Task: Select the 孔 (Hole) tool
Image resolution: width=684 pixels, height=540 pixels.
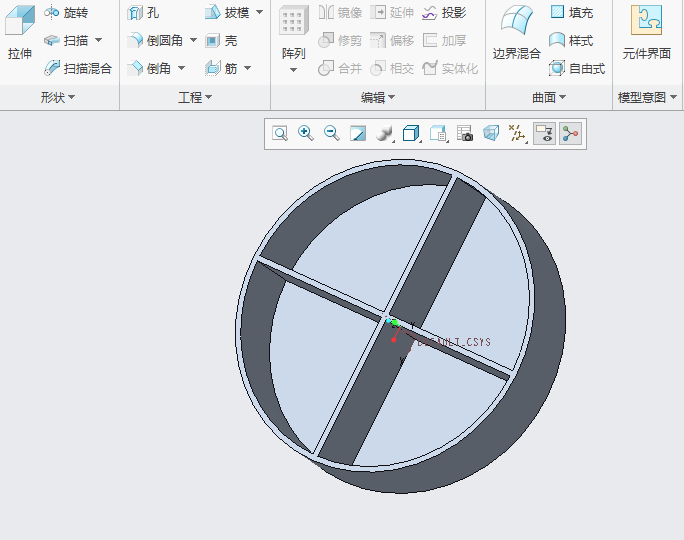Action: tap(144, 13)
